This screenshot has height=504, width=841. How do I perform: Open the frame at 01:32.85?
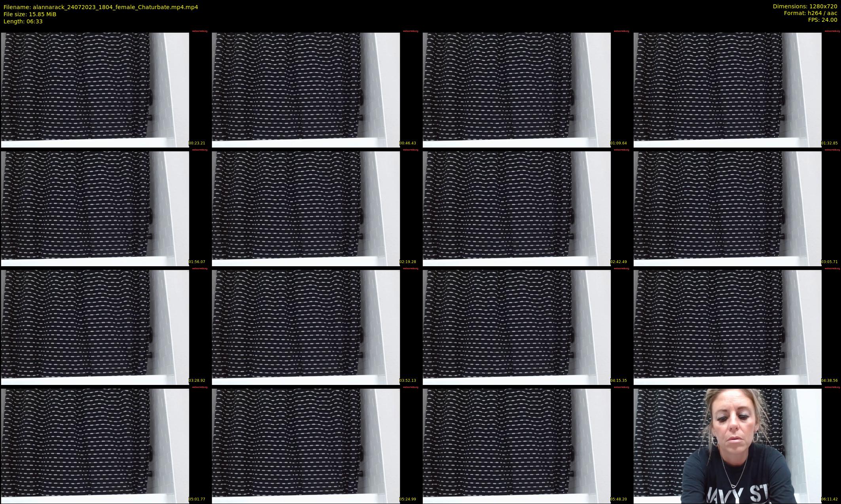coord(736,90)
